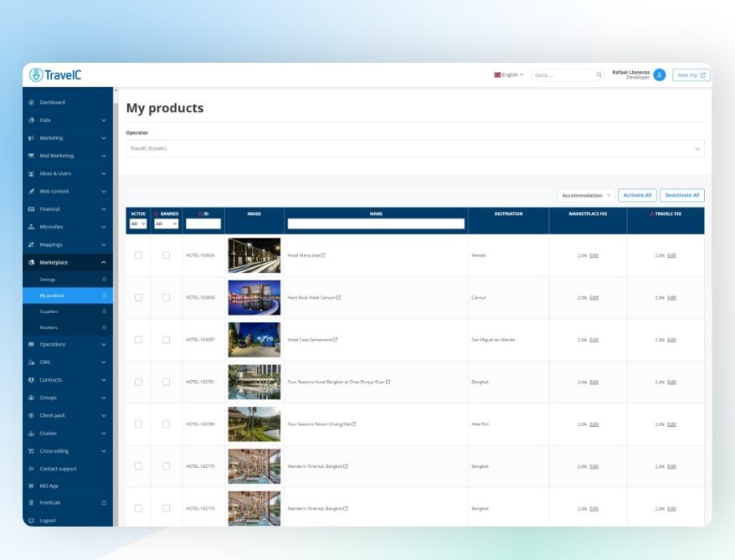Click the Hard Rock Hotel Cancun thumbnail image
The image size is (735, 560).
(x=254, y=297)
